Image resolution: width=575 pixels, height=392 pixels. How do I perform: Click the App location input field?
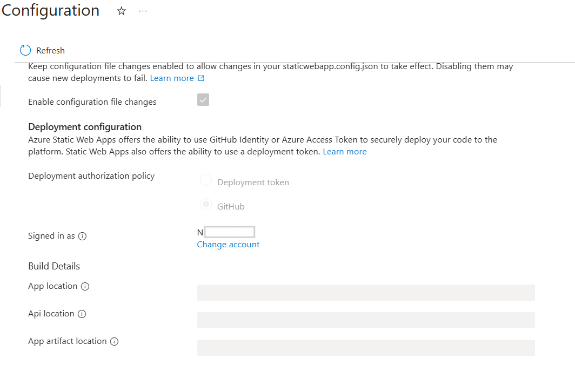point(366,293)
